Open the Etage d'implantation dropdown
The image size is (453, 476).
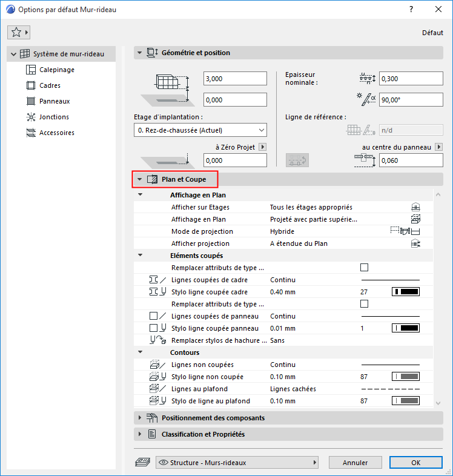pyautogui.click(x=200, y=130)
